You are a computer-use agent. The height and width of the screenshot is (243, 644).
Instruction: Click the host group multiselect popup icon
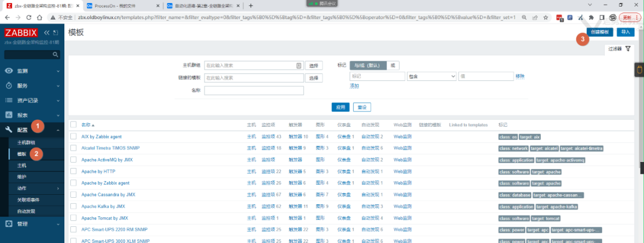coord(299,66)
